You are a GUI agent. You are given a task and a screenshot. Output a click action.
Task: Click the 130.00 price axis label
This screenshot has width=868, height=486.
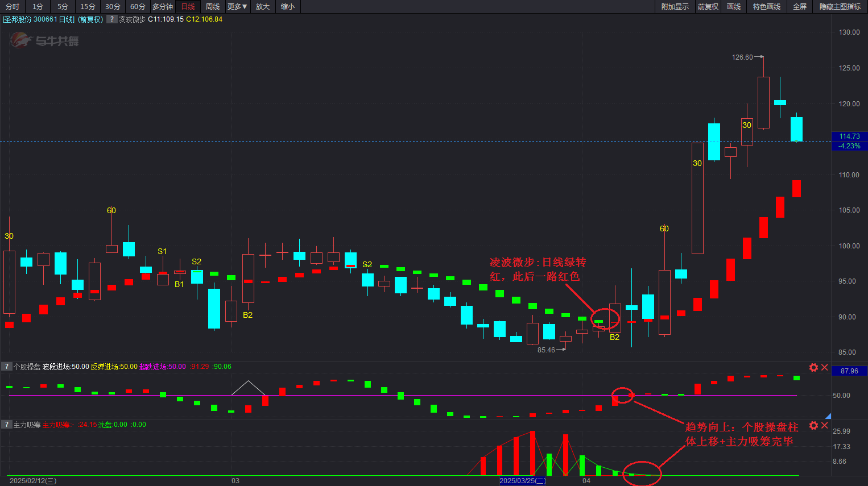click(x=849, y=32)
